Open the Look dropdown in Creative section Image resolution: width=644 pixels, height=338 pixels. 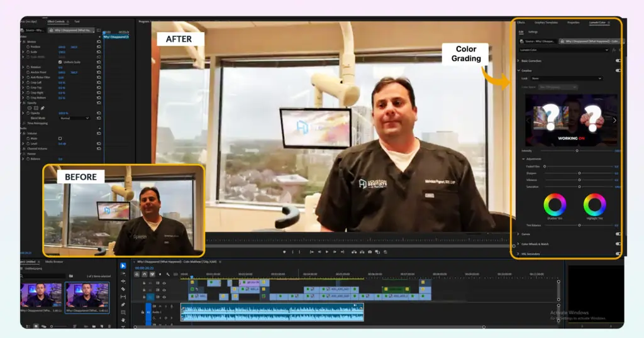pyautogui.click(x=566, y=79)
